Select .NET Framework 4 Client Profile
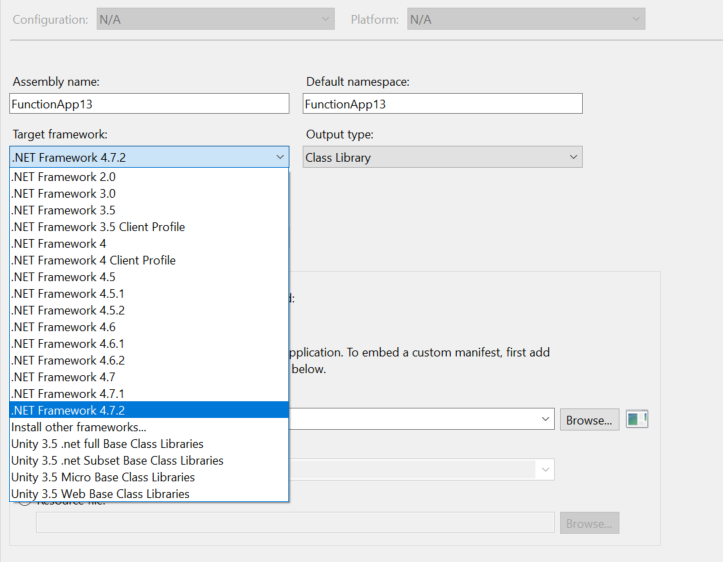 point(149,260)
